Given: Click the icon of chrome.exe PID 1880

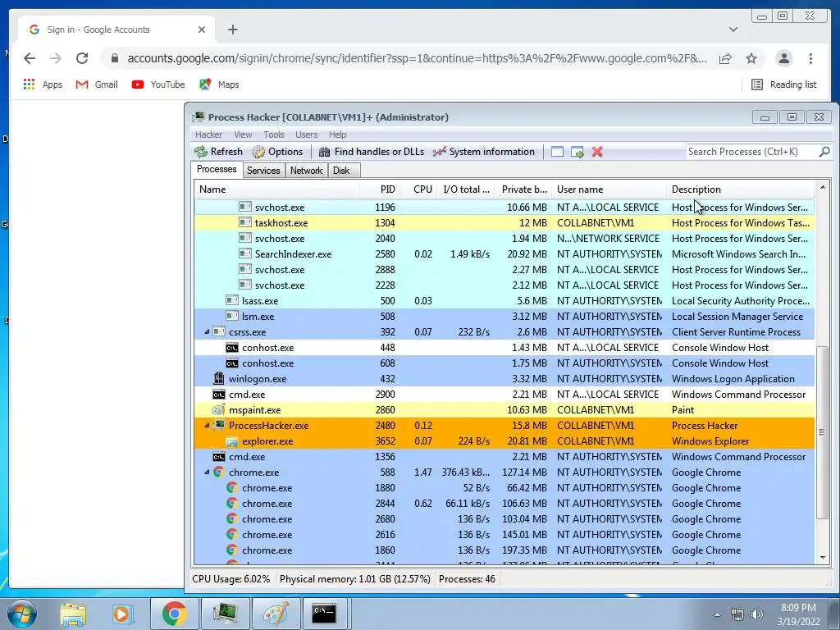Looking at the screenshot, I should tap(231, 488).
